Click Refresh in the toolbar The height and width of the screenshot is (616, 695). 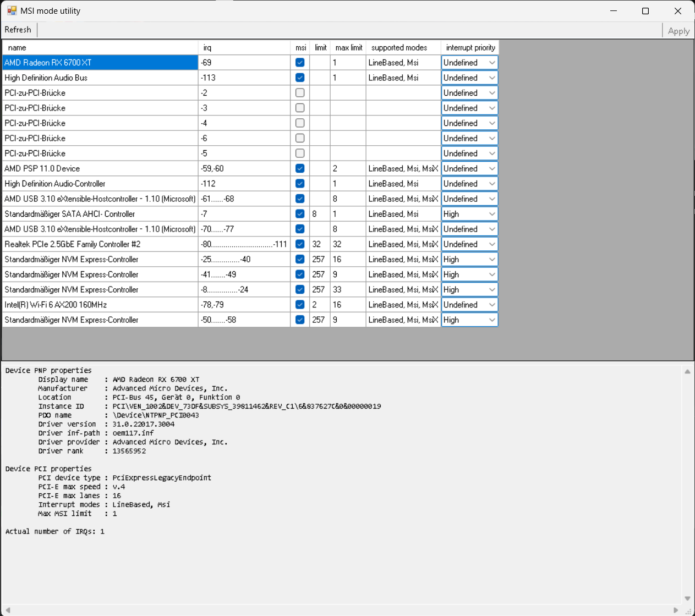[x=18, y=30]
